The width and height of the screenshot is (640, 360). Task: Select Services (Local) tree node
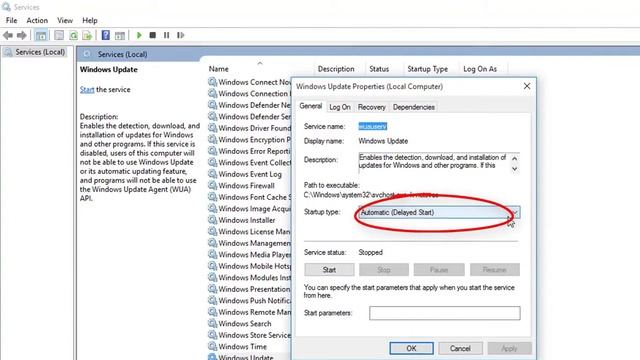(40, 52)
